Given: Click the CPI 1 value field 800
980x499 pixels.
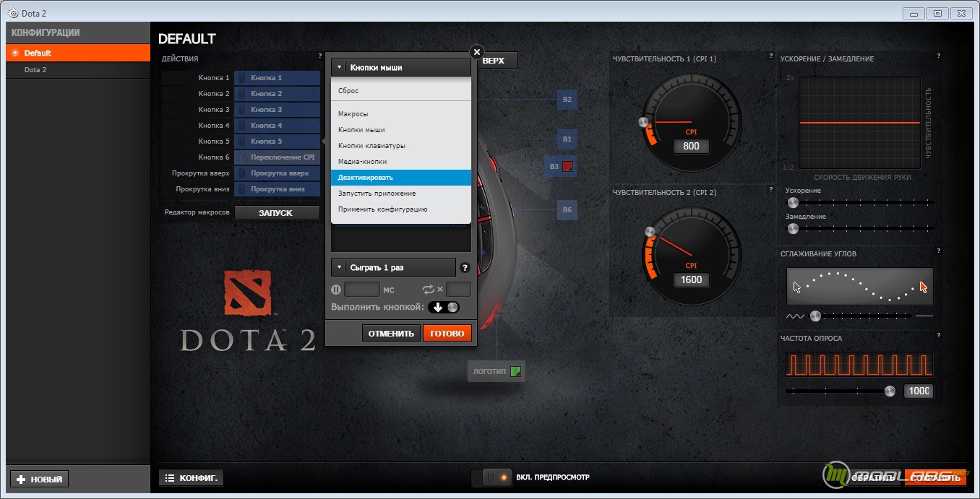Looking at the screenshot, I should pos(692,146).
